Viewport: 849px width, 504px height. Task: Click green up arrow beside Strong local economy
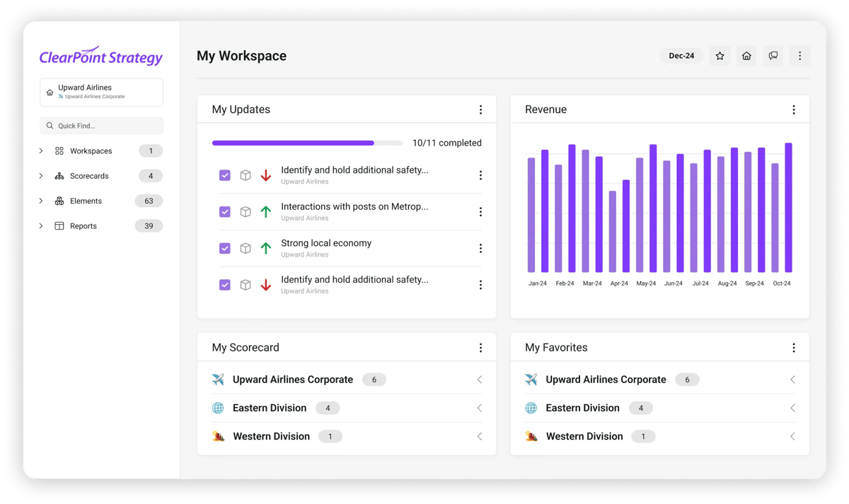[266, 248]
